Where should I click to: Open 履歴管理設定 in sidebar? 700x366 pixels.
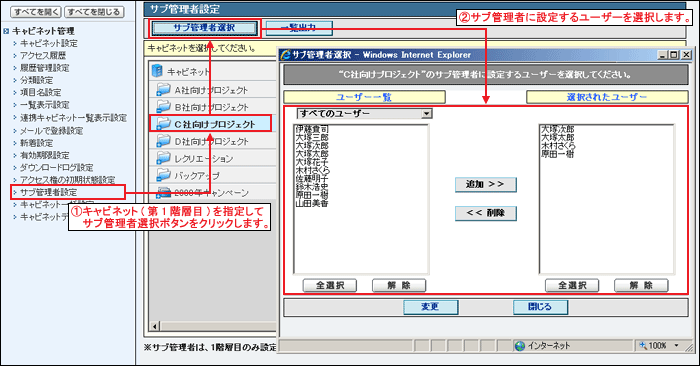coord(45,68)
